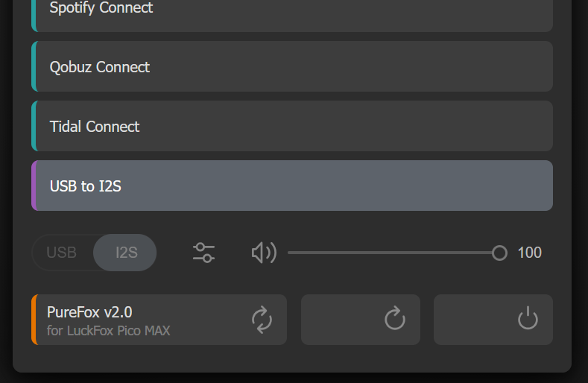Select the I2S option in the toggle

(126, 253)
